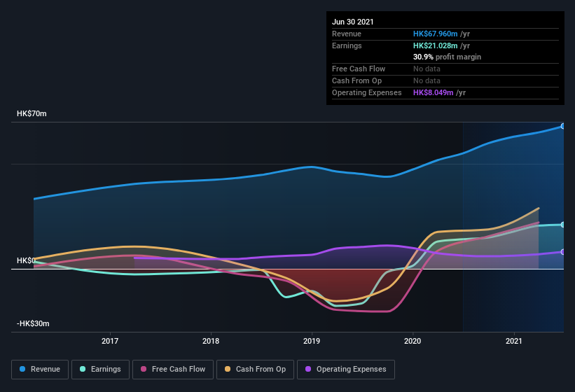
Task: Click the teal Earnings legend dot
Action: (x=83, y=369)
